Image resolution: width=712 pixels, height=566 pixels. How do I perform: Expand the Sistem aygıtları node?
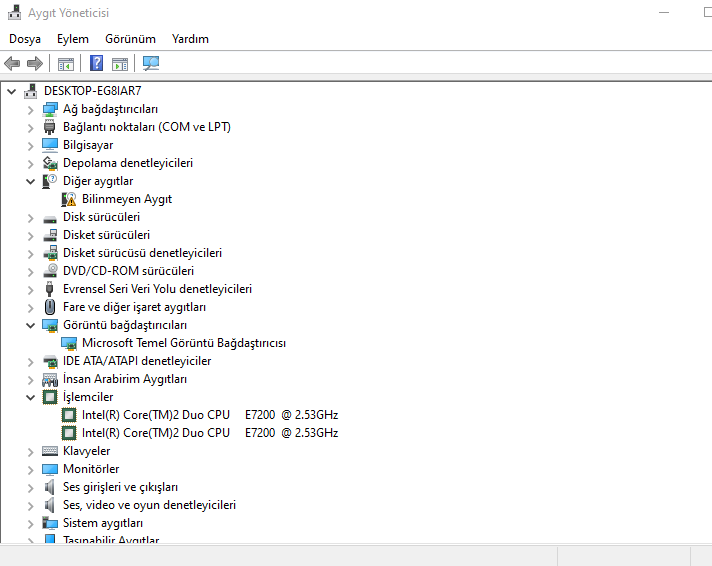(30, 524)
